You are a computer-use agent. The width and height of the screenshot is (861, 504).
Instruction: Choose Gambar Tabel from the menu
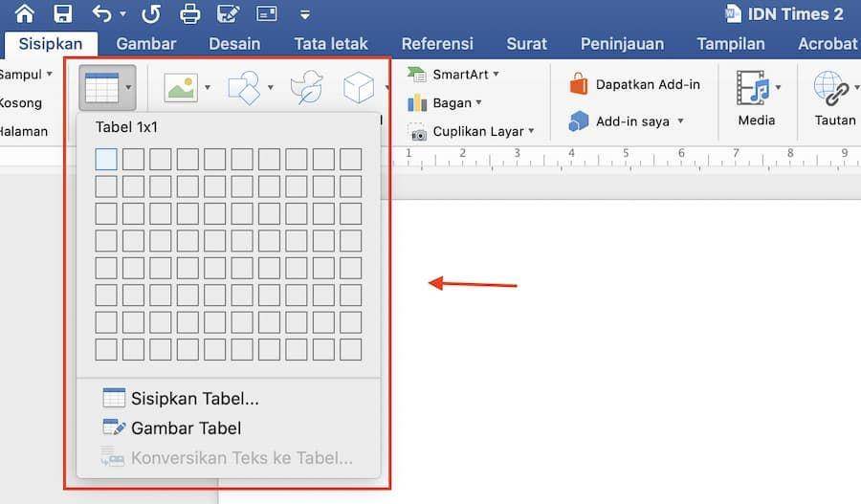pos(172,427)
